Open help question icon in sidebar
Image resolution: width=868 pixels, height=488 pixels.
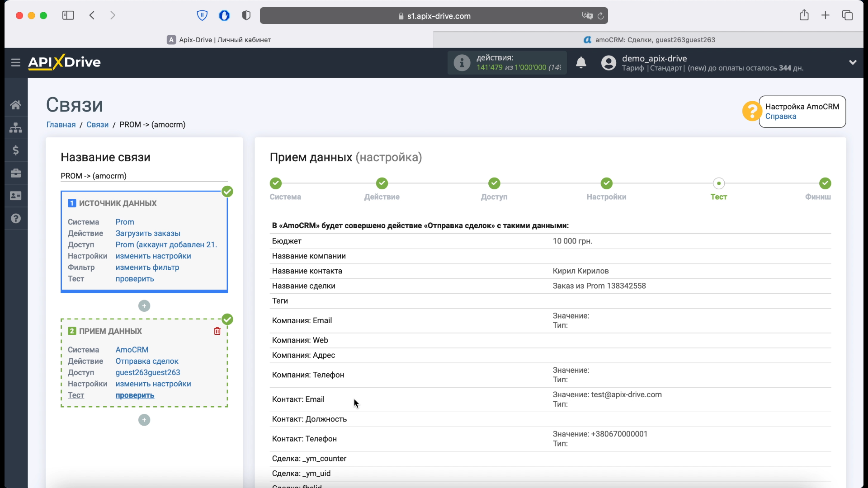(16, 218)
